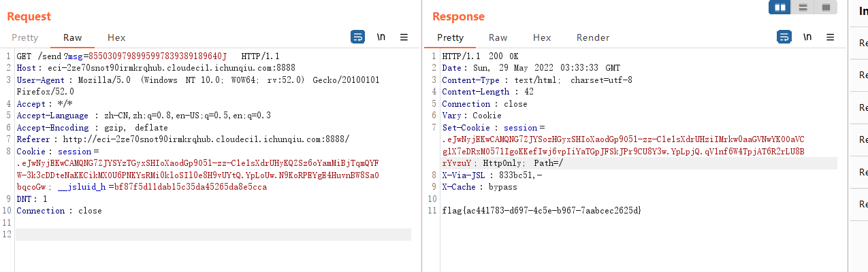Image resolution: width=868 pixels, height=272 pixels.
Task: Show non-printable characters in Request panel
Action: [x=381, y=37]
